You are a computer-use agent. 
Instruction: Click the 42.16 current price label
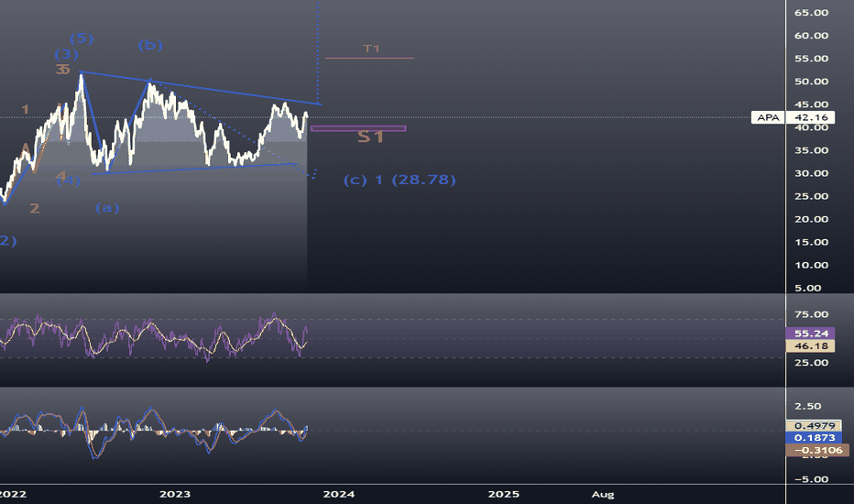pos(811,117)
